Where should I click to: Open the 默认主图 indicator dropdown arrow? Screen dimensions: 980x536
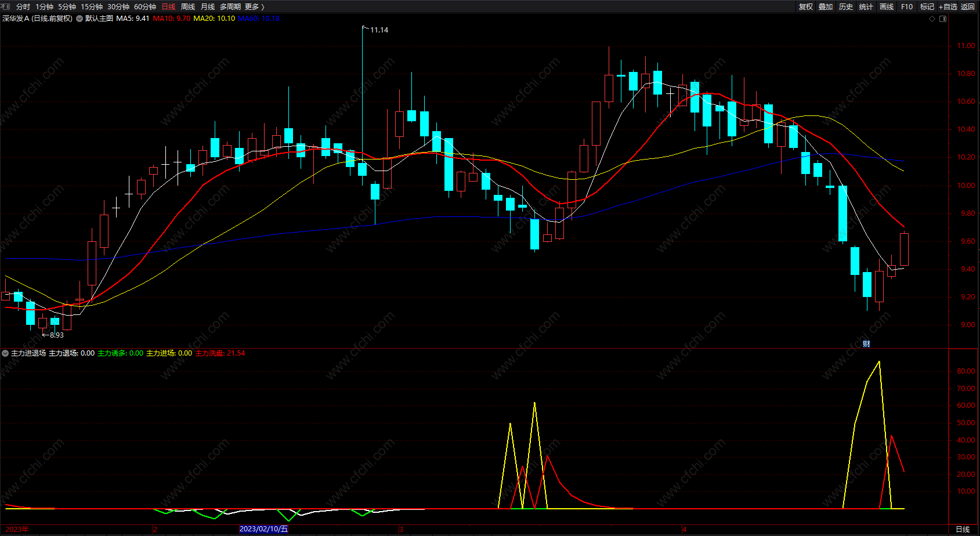point(79,19)
